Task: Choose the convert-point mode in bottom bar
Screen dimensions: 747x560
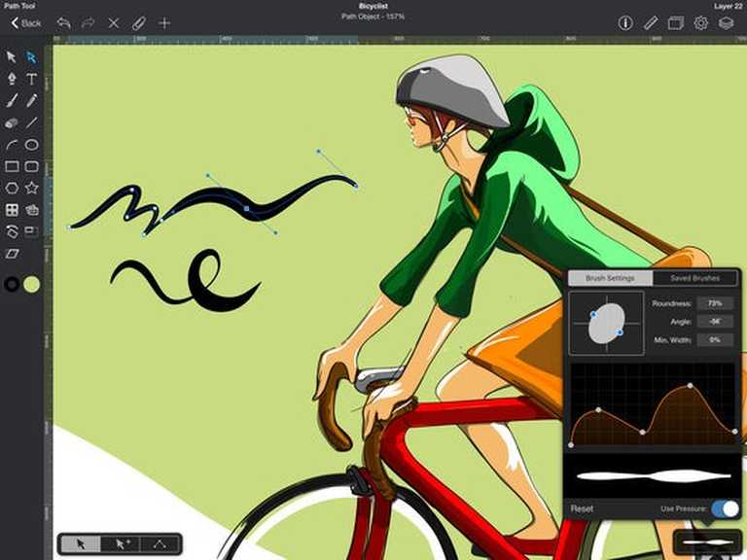Action: (x=160, y=543)
